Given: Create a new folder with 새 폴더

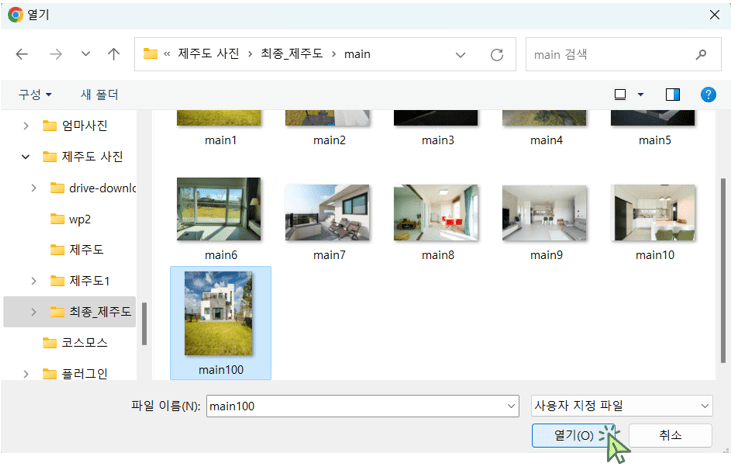Looking at the screenshot, I should tap(99, 95).
